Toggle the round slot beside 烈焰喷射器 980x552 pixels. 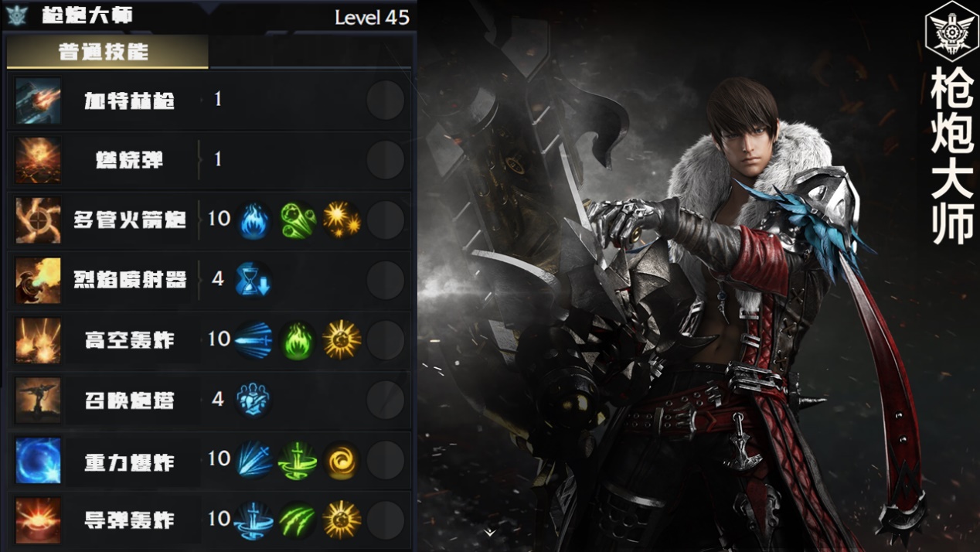coord(386,280)
